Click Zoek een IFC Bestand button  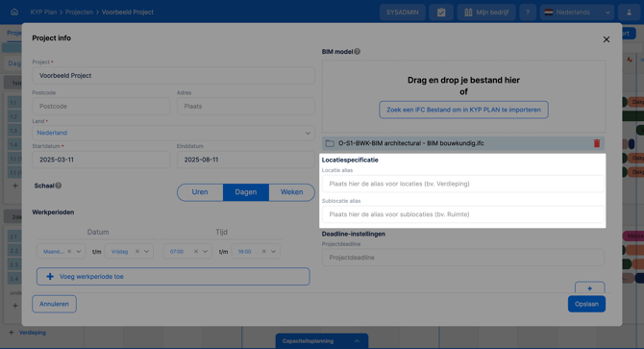click(x=463, y=110)
